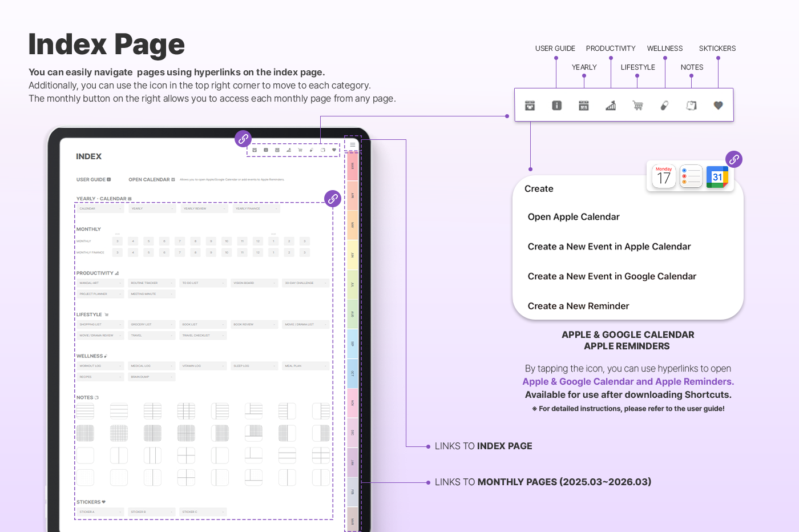Viewport: 799px width, 532px height.
Task: Open the WORKOUT LOG entry under Wellness
Action: [100, 366]
